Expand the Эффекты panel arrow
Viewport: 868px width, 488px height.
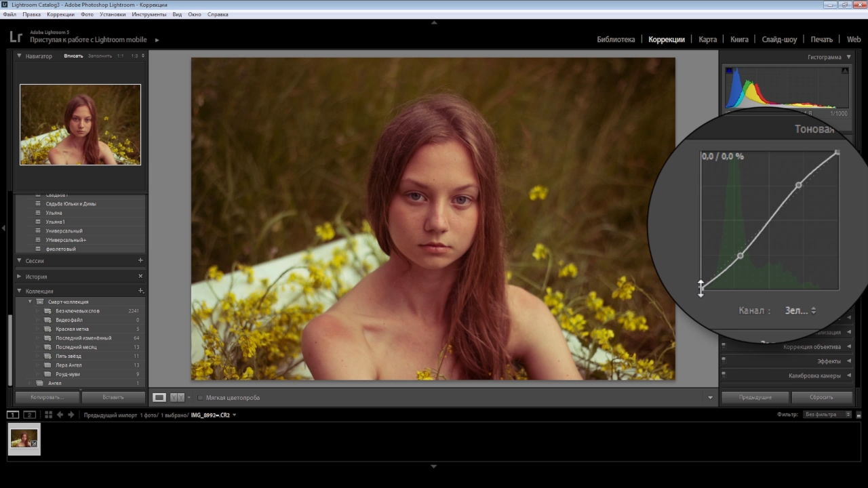click(x=848, y=361)
